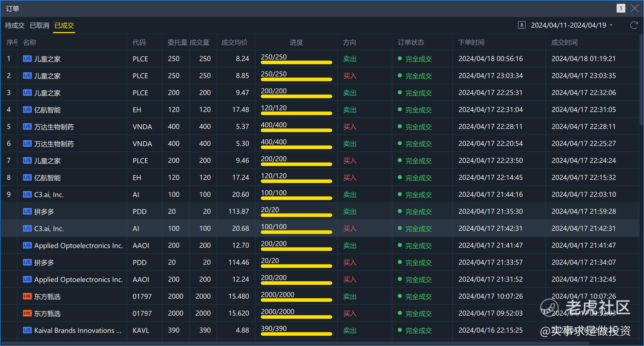Viewport: 644px width, 346px height.
Task: Click the US badge on AAOI at 12.70
Action: (27, 245)
